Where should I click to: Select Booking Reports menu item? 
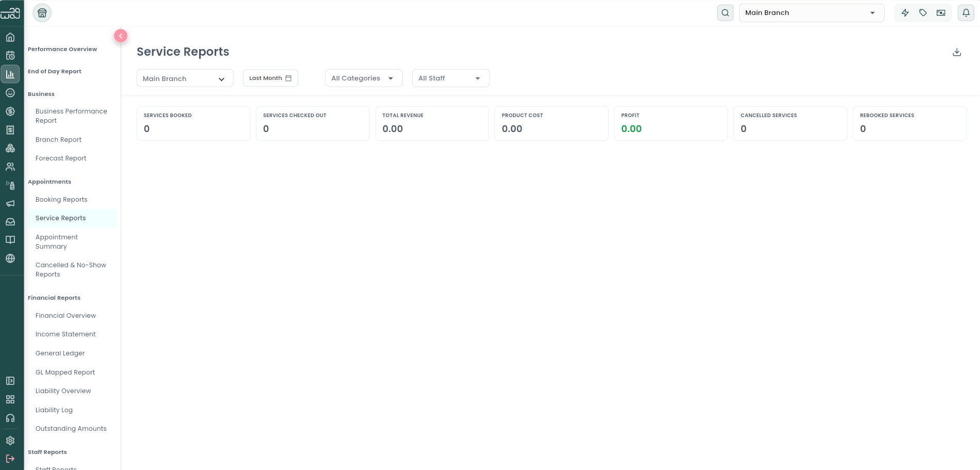[x=61, y=200]
